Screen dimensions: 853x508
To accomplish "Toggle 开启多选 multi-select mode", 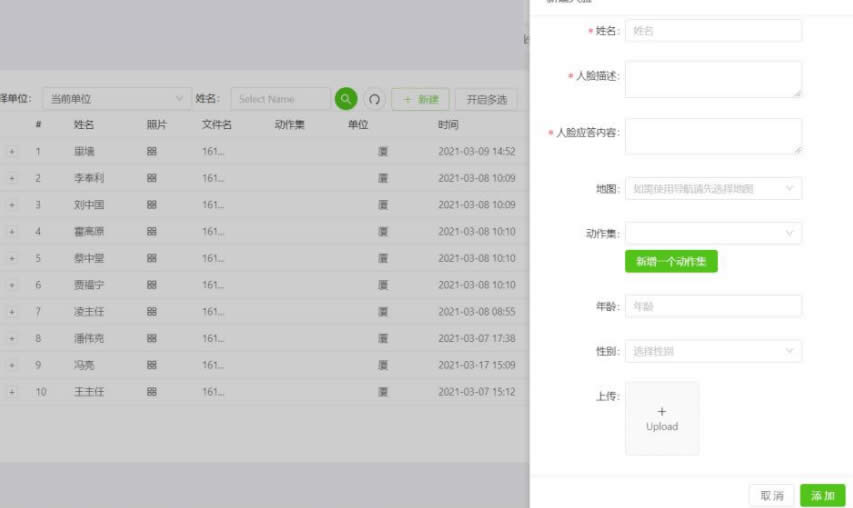I will (486, 99).
